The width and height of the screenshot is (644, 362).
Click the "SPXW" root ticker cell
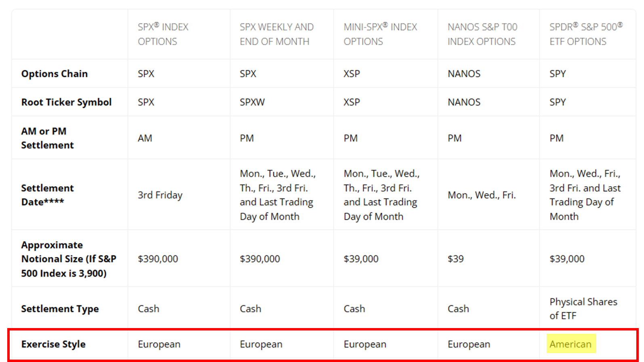tap(253, 102)
